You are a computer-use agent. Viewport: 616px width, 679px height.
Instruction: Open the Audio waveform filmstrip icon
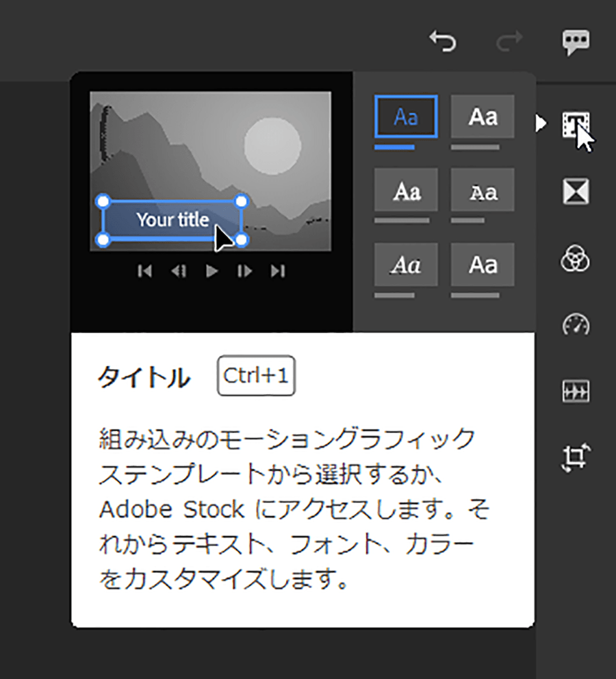click(576, 391)
